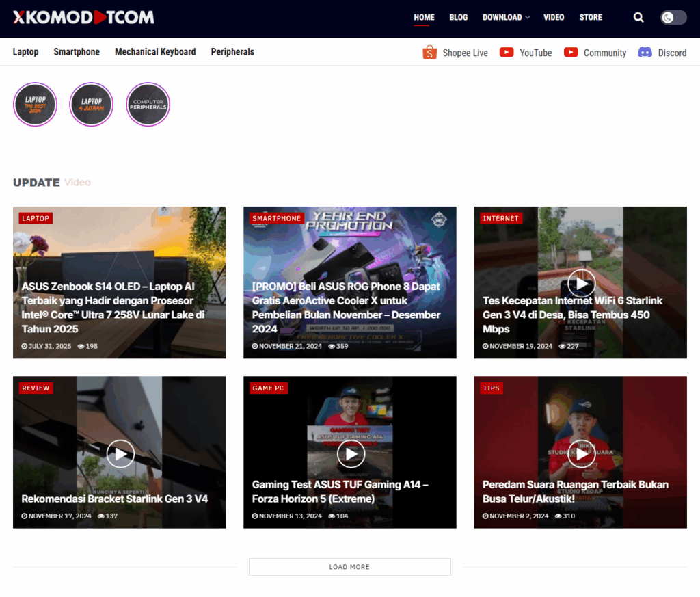Open the Shopee Live shopping bag icon
Viewport: 700px width, 597px height.
pyautogui.click(x=429, y=53)
